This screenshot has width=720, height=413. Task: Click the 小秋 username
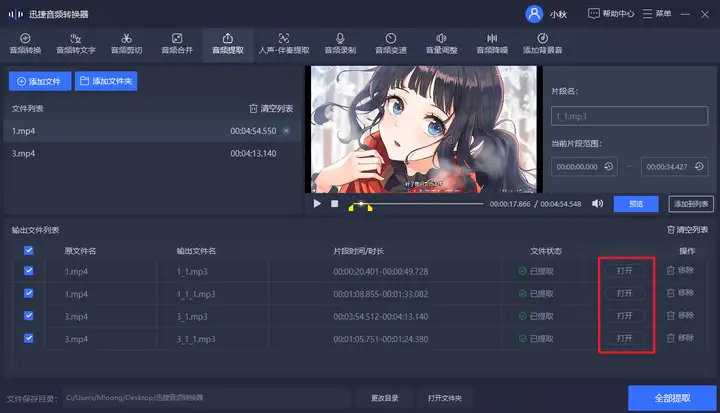[x=558, y=14]
